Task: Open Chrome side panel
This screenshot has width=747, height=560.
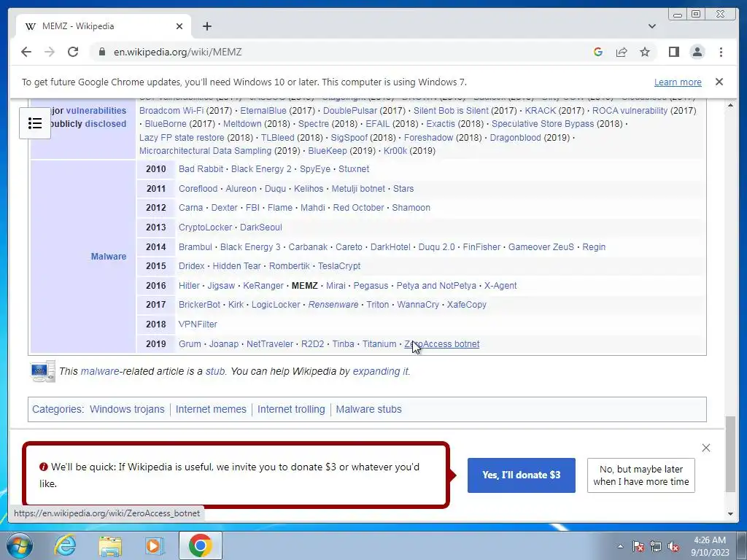Action: [673, 52]
